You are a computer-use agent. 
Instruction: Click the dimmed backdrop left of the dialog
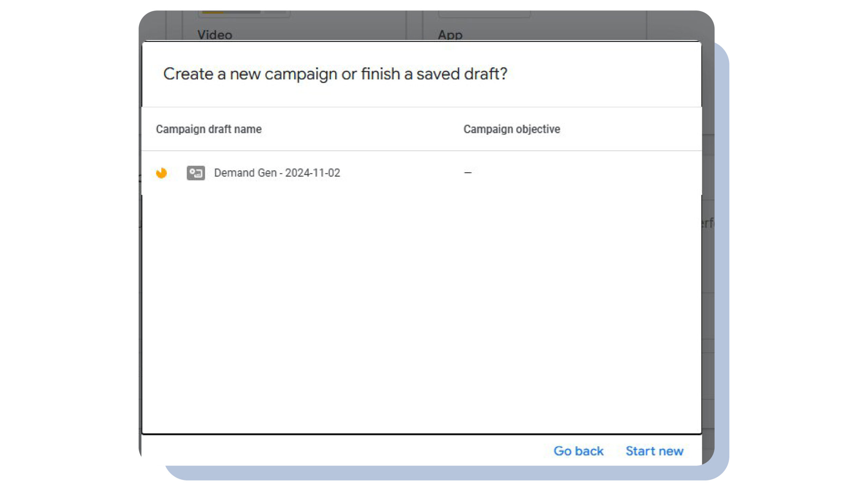[140, 271]
